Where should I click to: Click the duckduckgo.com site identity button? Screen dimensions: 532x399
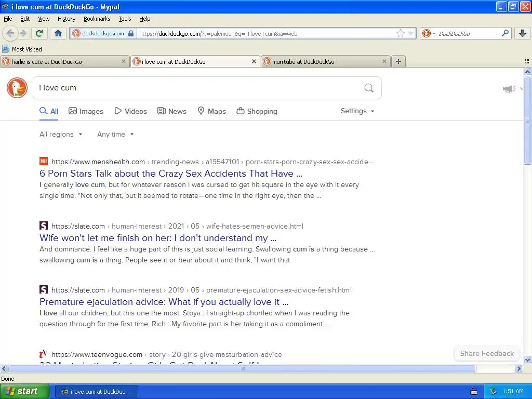103,33
